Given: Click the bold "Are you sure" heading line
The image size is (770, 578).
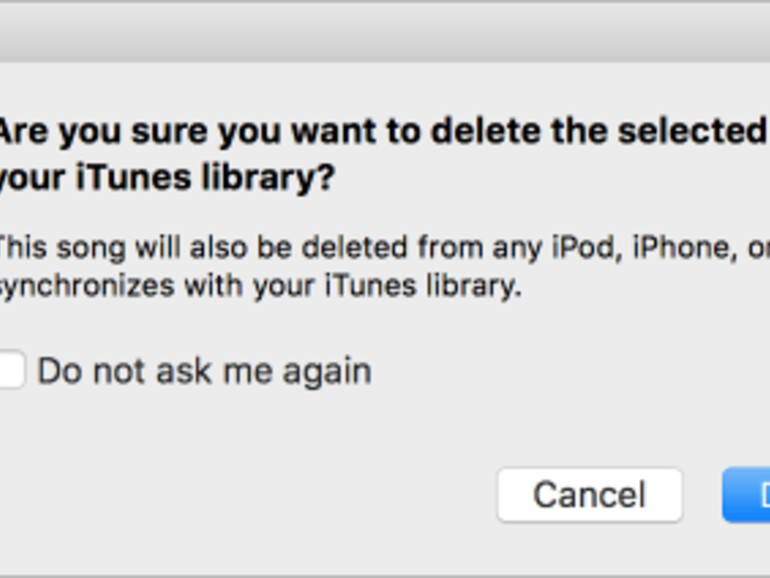Looking at the screenshot, I should point(380,132).
